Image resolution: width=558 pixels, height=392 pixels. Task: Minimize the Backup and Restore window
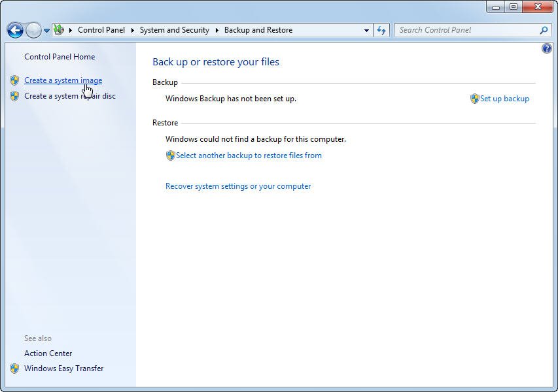[496, 7]
